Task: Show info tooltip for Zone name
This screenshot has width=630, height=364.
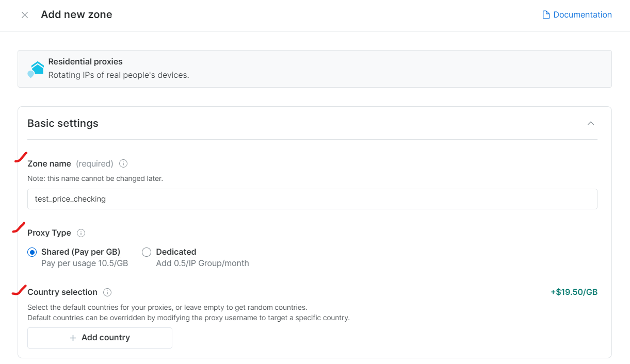Action: pyautogui.click(x=123, y=163)
